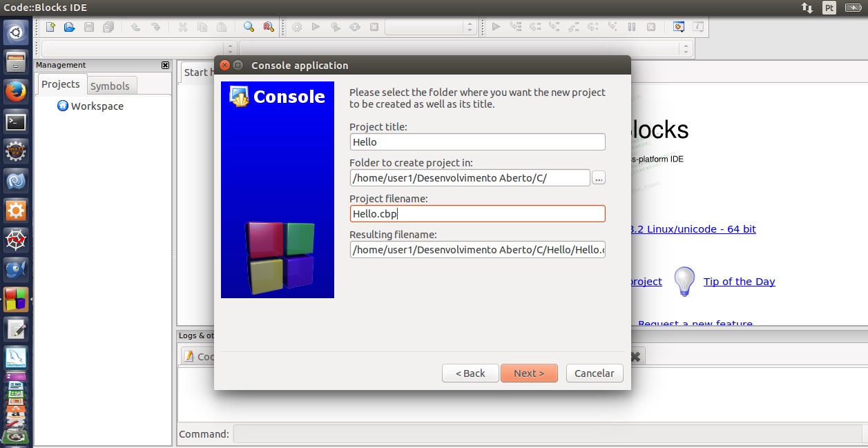Click the Find magnifier toolbar icon
Image resolution: width=868 pixels, height=448 pixels.
pyautogui.click(x=249, y=27)
